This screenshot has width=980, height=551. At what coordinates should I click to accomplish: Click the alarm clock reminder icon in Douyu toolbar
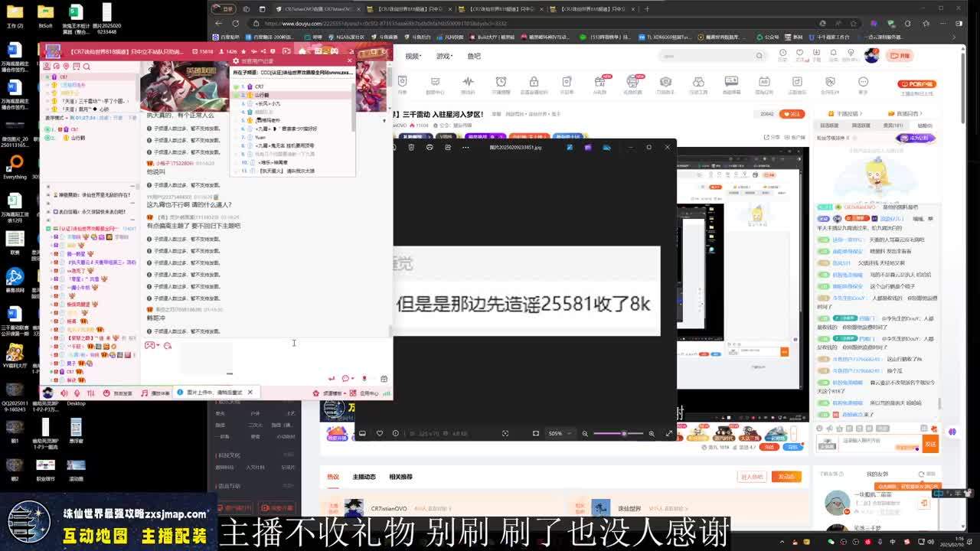pos(501,82)
